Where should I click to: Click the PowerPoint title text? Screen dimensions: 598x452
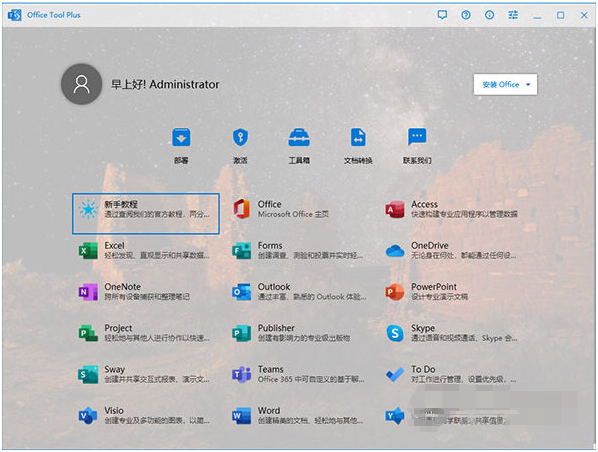click(x=434, y=286)
